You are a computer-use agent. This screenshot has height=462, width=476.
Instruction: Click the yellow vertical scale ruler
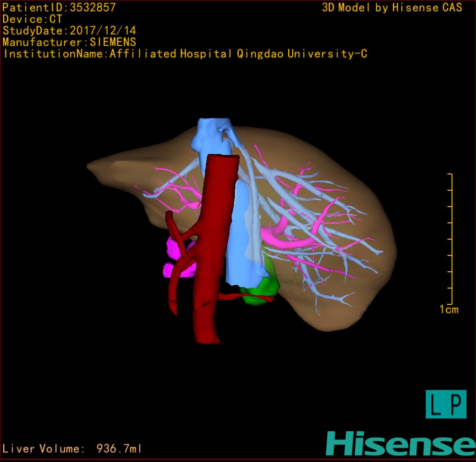coord(450,239)
